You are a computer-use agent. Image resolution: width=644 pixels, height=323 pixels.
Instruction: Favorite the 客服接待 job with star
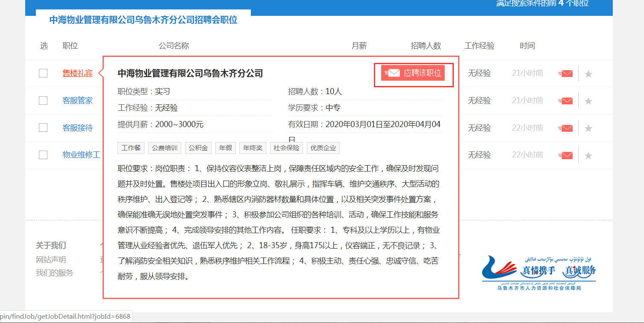588,128
